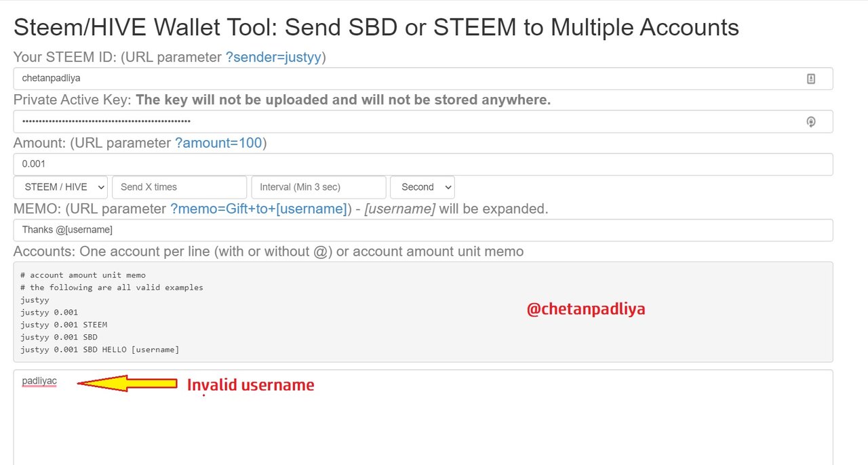This screenshot has width=868, height=465.
Task: Focus the STEEM ID field containing chetanpadliya
Action: point(407,79)
